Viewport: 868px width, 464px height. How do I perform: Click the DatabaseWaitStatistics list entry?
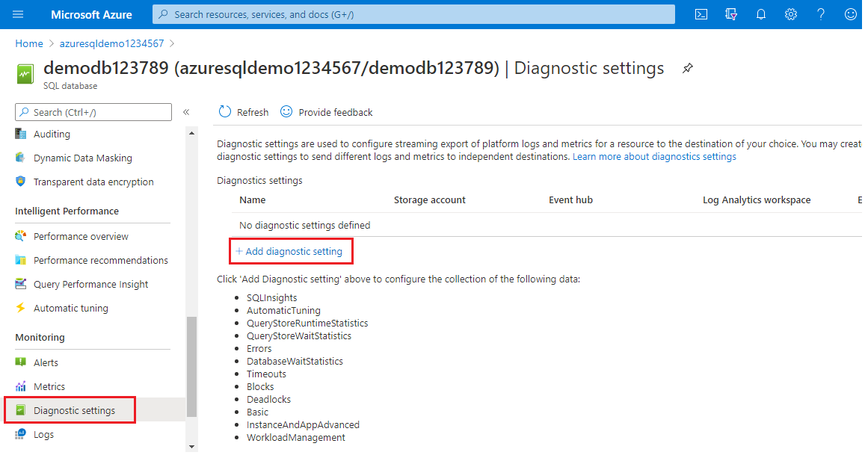[295, 361]
